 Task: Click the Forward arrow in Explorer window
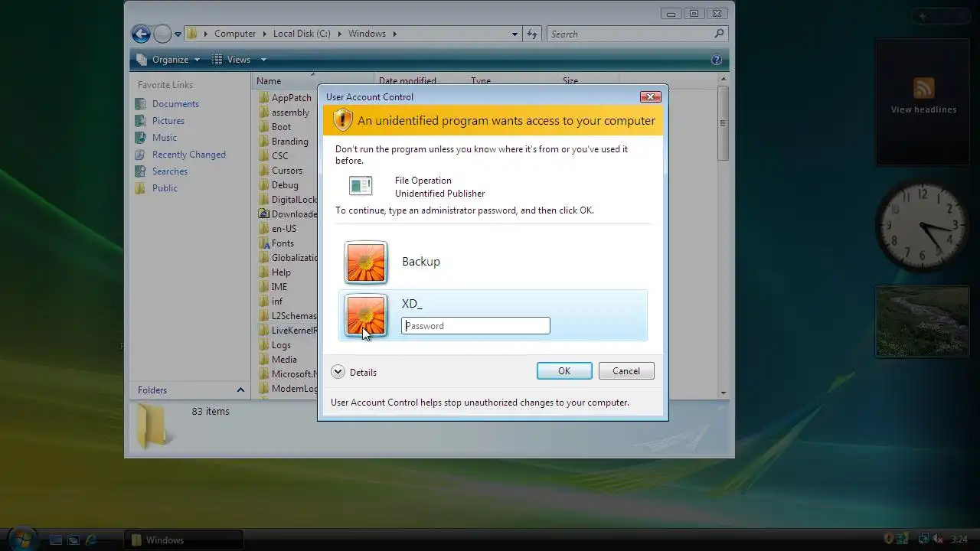162,34
